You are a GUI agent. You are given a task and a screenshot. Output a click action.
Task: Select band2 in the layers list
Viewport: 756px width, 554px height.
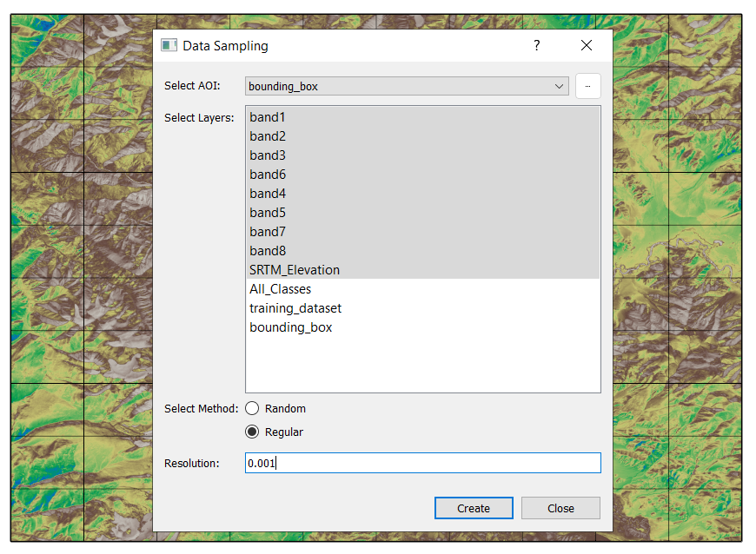click(x=268, y=136)
